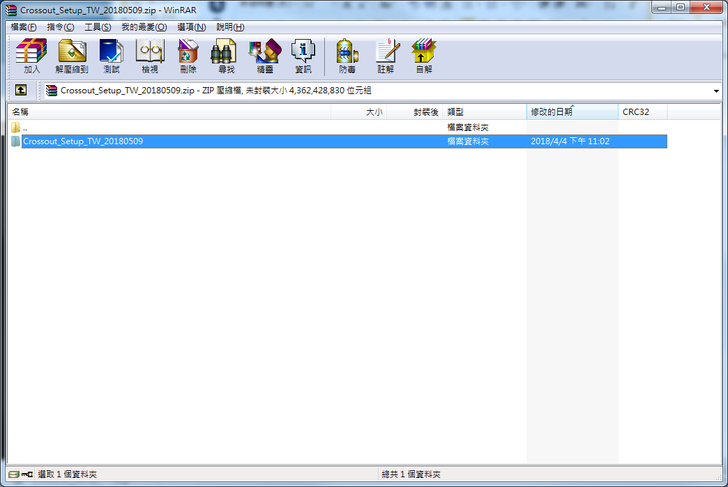728x487 pixels.
Task: Open the 檢視 (View) toolbar icon
Action: pos(150,56)
